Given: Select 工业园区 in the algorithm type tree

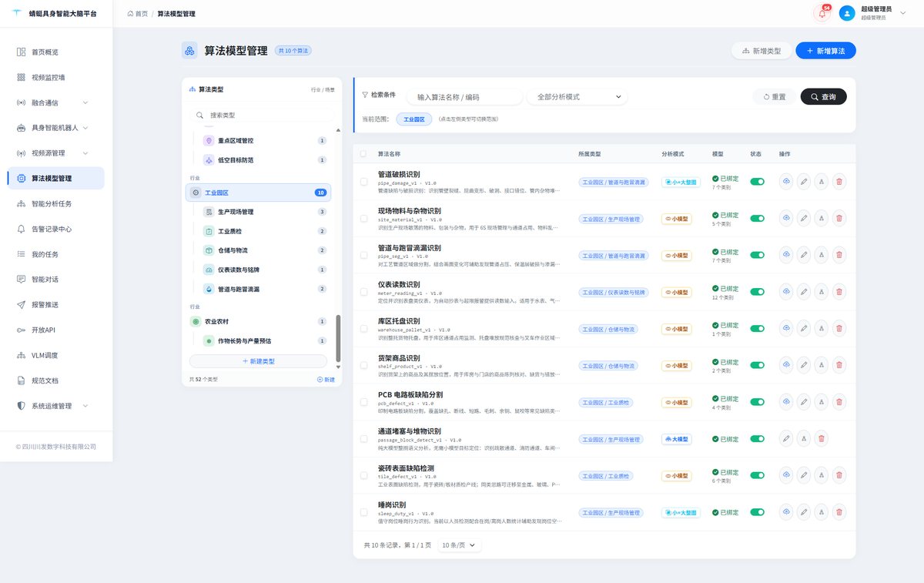Looking at the screenshot, I should point(259,193).
